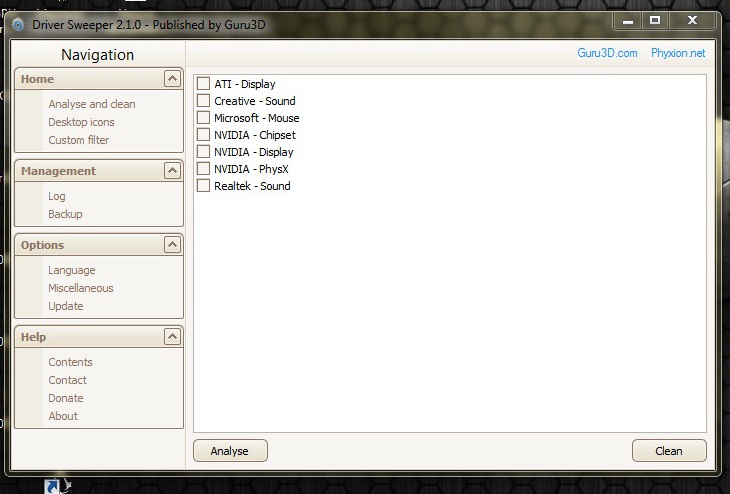Click the Clean button
Viewport: 730px width, 494px height.
668,451
